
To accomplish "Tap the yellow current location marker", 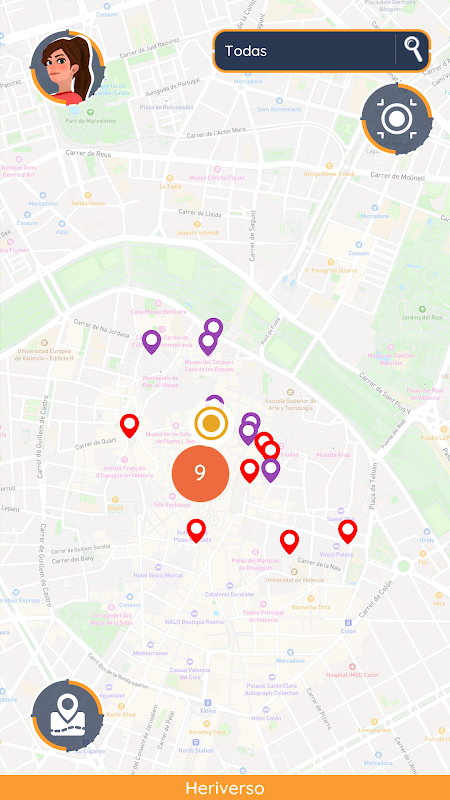I will coord(211,423).
